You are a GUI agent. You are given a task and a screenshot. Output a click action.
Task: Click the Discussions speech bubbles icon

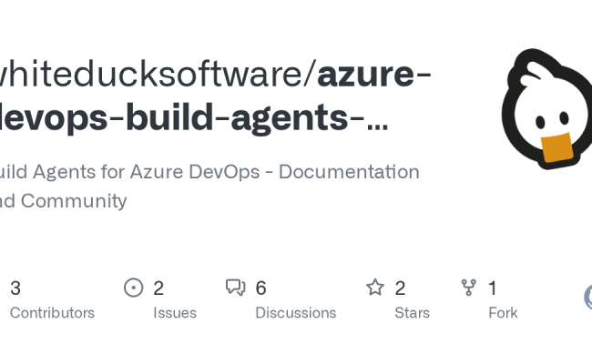tap(236, 288)
